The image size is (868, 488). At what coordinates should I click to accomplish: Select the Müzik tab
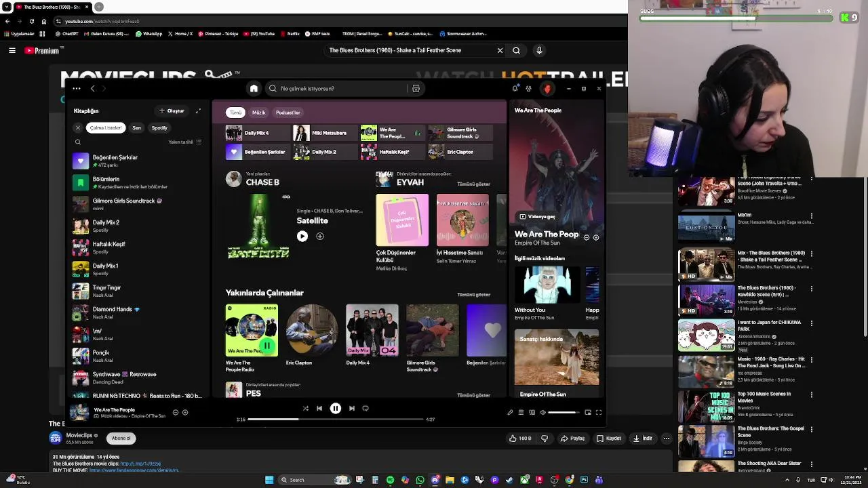[258, 113]
